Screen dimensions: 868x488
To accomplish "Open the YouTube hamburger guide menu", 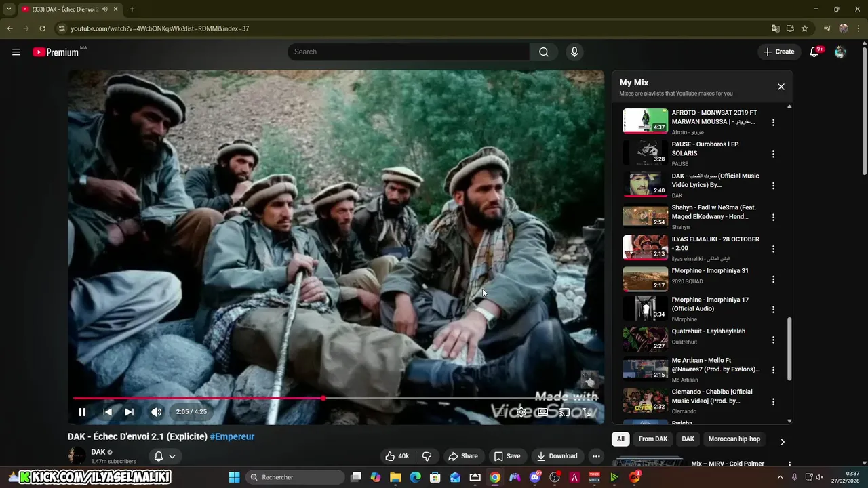I will pyautogui.click(x=16, y=52).
